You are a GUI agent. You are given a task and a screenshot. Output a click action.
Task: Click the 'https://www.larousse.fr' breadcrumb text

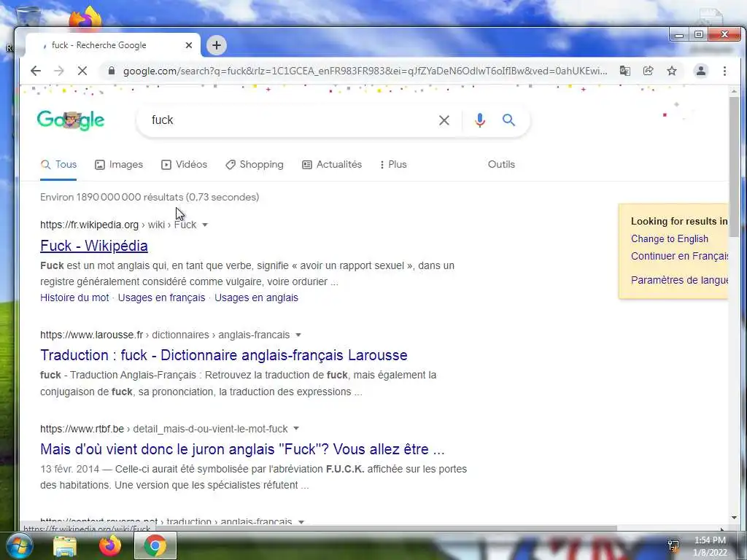91,335
